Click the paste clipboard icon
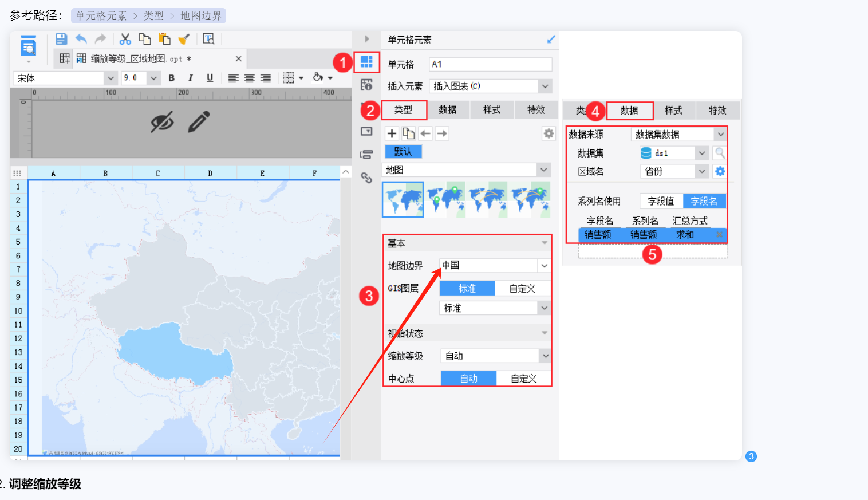The image size is (868, 500). coord(164,39)
